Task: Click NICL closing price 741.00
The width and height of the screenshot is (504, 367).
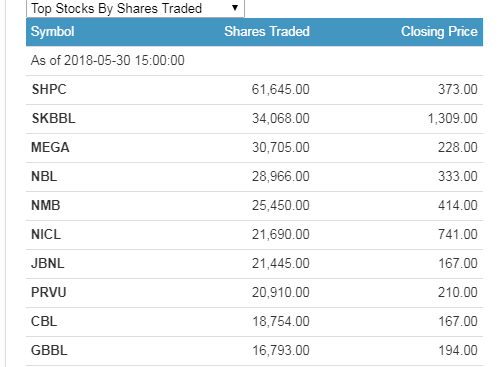Action: point(458,234)
